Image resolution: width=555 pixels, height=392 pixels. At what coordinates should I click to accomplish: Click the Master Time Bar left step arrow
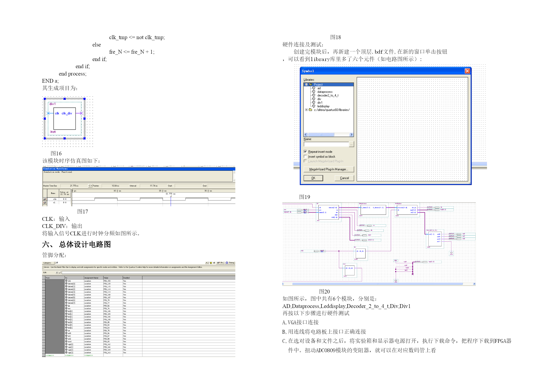[89, 186]
